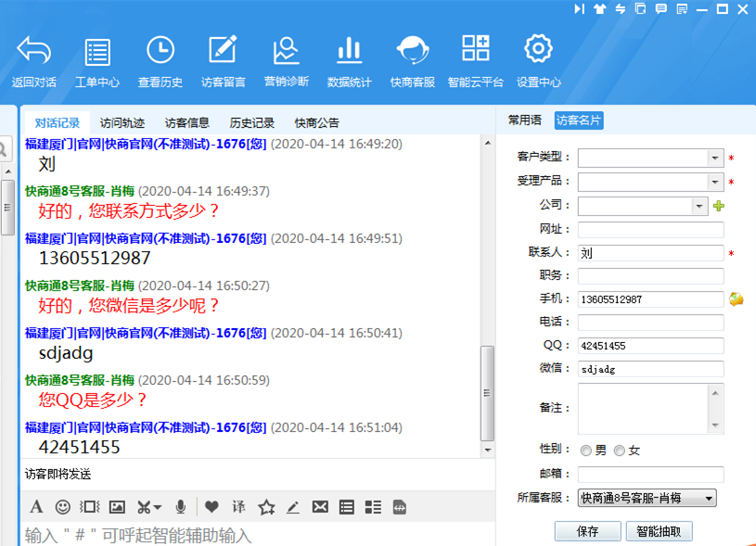Viewport: 756px width, 546px height.
Task: Switch to the 访客信息 tab
Action: (186, 122)
